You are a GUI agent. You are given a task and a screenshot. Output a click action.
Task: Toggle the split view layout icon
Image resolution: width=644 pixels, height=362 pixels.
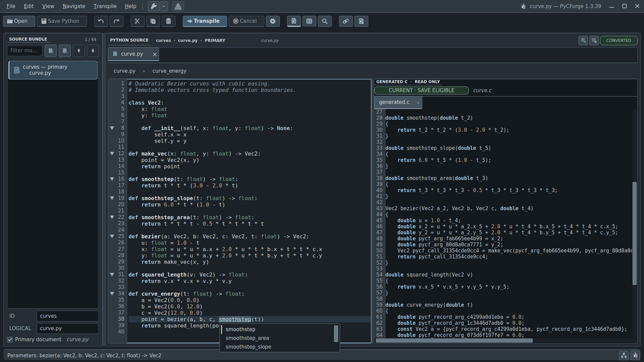coord(309,21)
